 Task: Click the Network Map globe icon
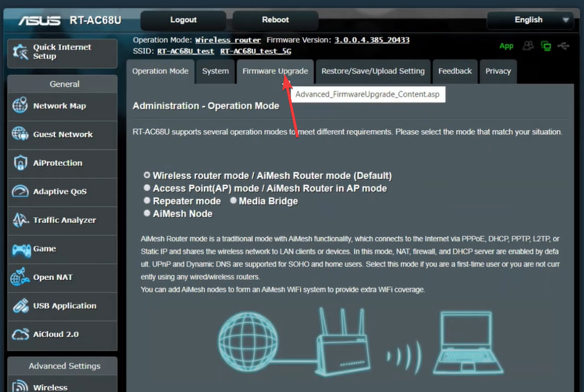click(x=20, y=106)
